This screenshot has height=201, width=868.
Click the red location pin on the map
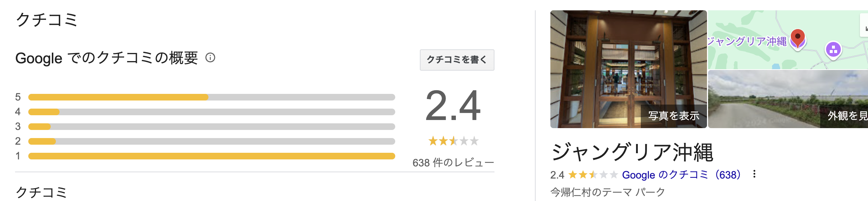[x=797, y=38]
